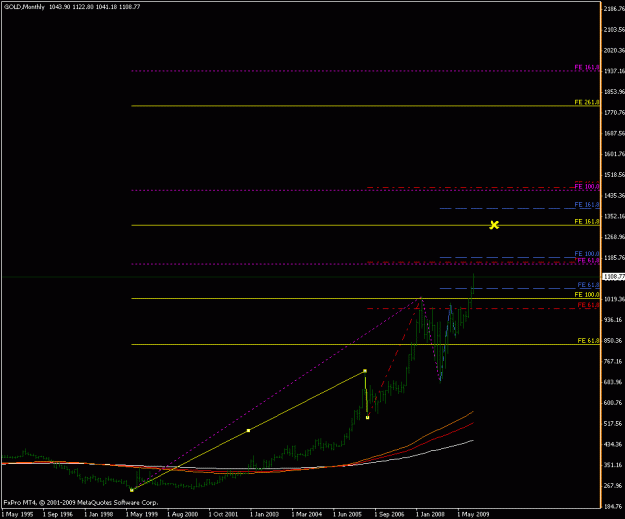
Task: Click the blue FE 100.0 label
Action: (x=586, y=254)
